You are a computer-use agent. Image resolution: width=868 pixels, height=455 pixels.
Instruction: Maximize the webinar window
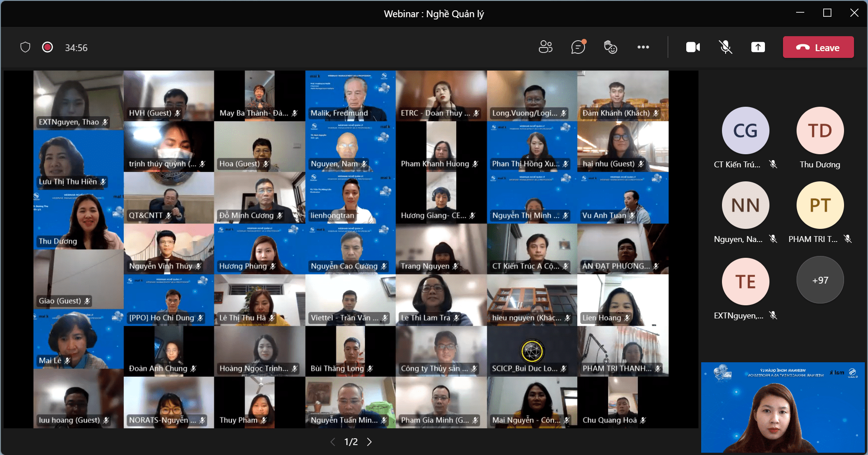click(x=827, y=13)
